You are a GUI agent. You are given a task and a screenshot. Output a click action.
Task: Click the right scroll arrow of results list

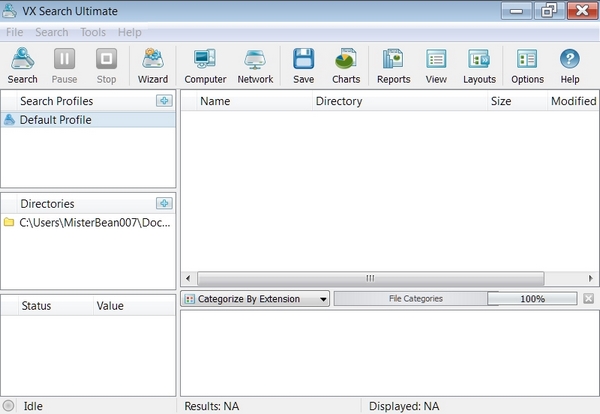click(591, 278)
